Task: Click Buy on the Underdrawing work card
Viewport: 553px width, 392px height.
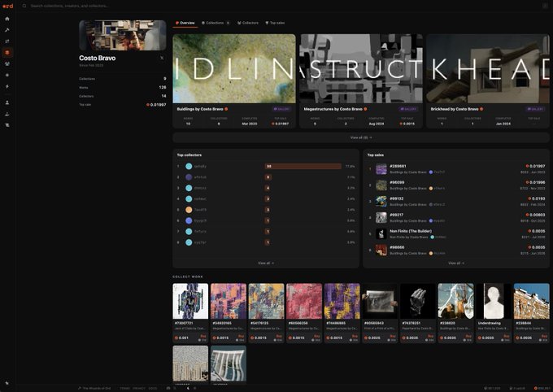Action: pyautogui.click(x=507, y=336)
